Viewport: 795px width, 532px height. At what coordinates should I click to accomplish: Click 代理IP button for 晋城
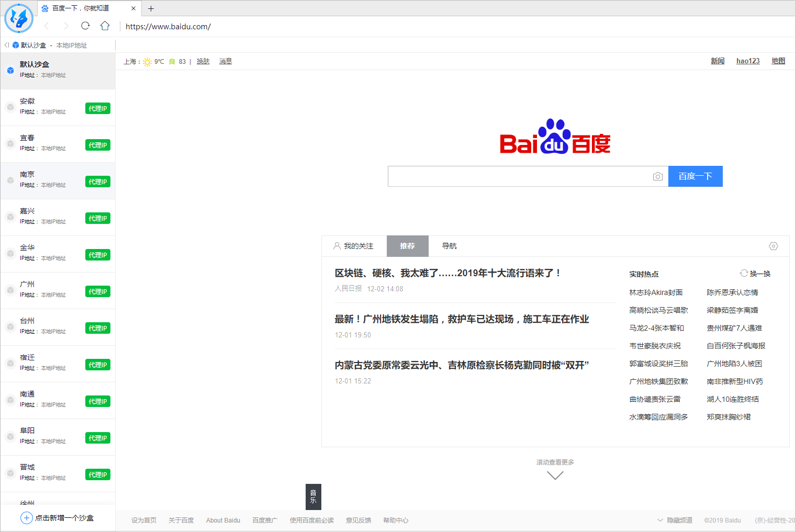pyautogui.click(x=98, y=474)
